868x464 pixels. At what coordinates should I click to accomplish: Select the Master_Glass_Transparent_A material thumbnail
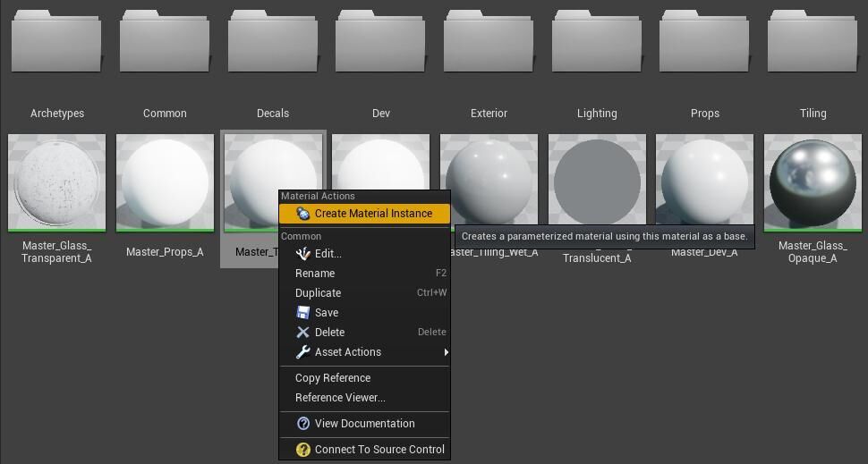click(56, 183)
